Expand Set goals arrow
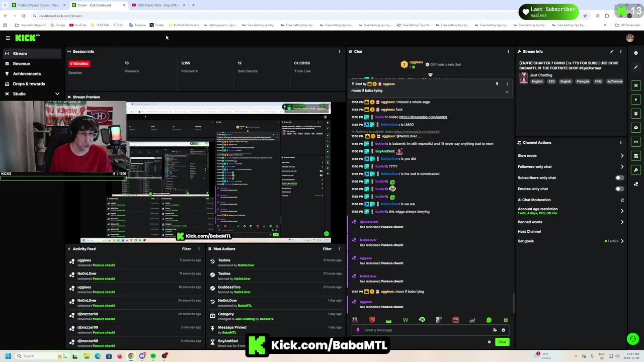This screenshot has height=362, width=644. [622, 241]
